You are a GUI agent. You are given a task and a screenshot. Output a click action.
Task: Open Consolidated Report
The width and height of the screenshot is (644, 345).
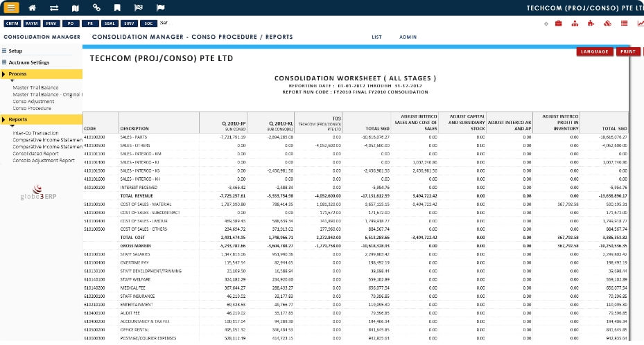[x=35, y=153]
